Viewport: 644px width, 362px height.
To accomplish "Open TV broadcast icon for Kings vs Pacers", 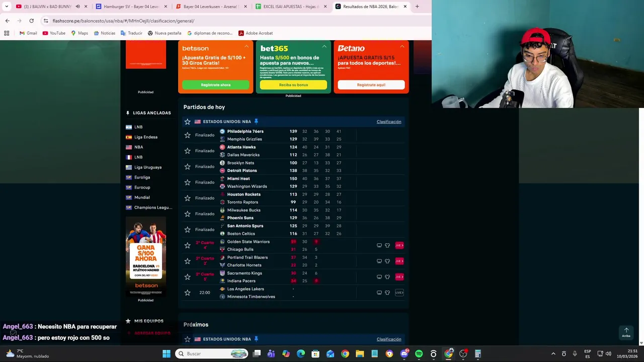I will [379, 277].
